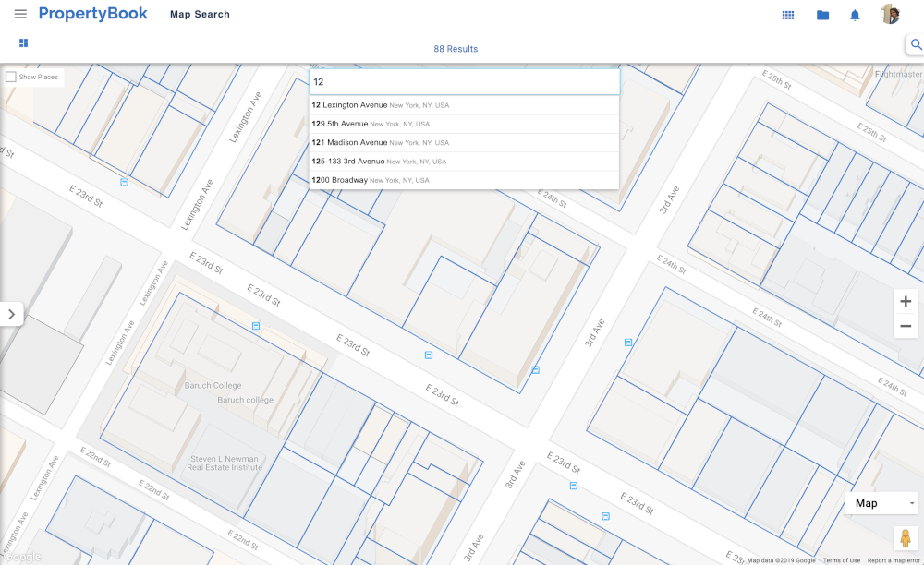This screenshot has height=565, width=924.
Task: Click the Map Search page title
Action: [x=200, y=14]
